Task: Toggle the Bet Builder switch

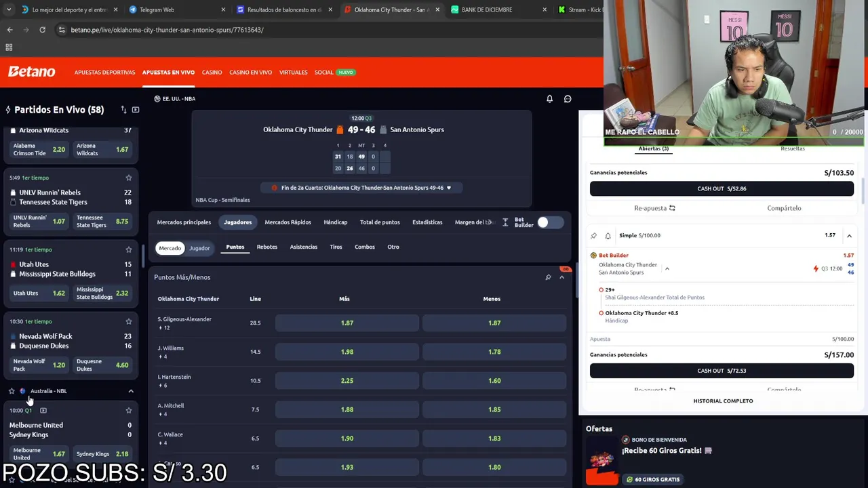Action: tap(550, 222)
